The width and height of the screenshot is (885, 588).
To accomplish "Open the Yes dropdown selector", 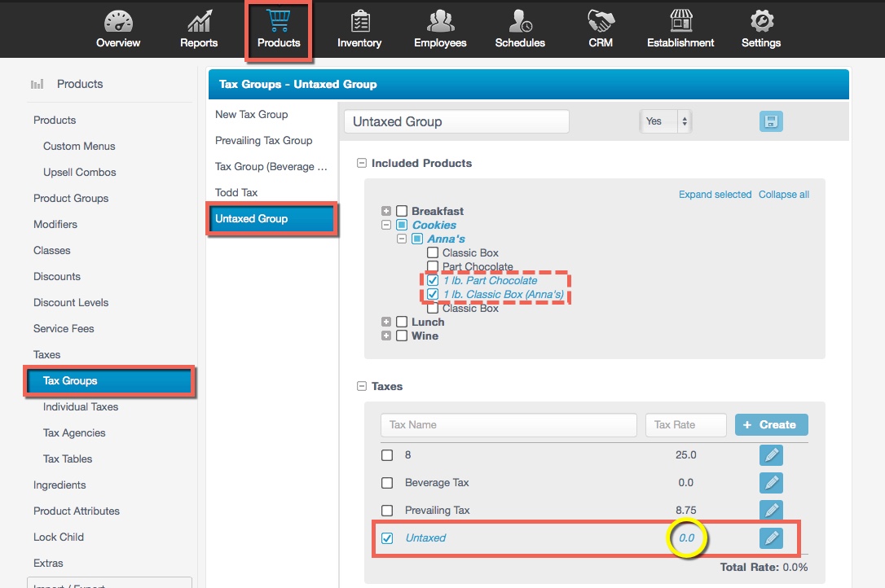I will (x=665, y=121).
